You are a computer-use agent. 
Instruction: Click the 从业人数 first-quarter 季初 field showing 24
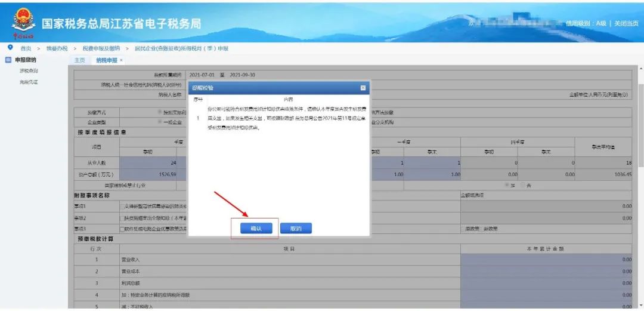[148, 163]
